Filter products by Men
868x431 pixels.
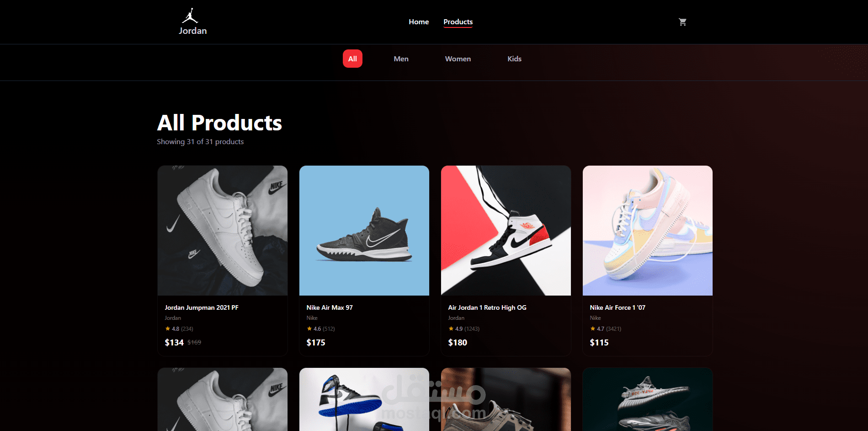[x=401, y=59]
